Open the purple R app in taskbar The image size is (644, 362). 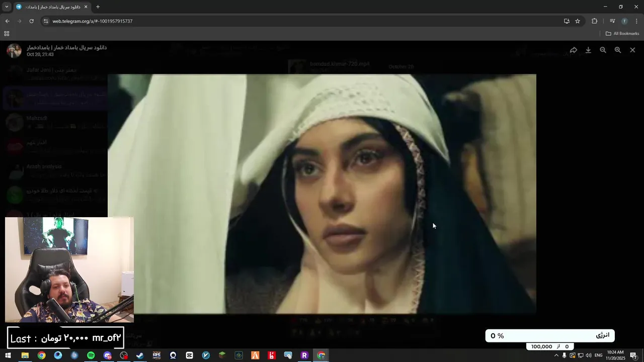pos(304,355)
